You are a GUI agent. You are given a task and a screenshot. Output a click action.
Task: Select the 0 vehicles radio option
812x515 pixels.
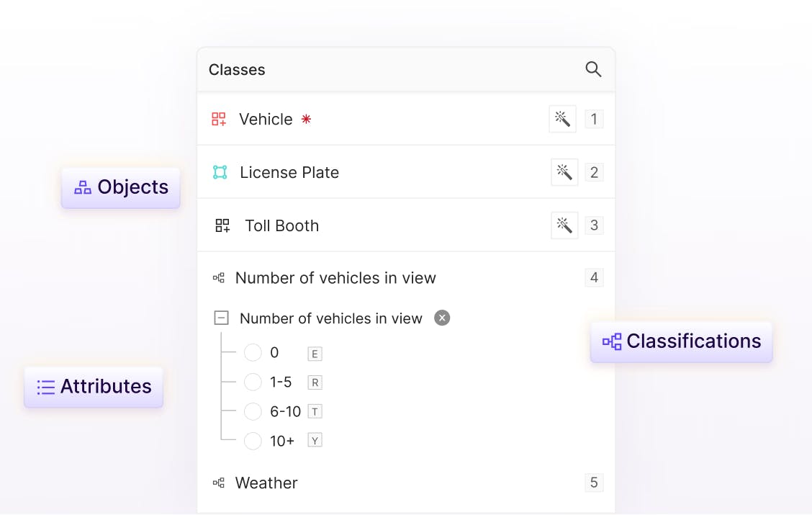(253, 353)
